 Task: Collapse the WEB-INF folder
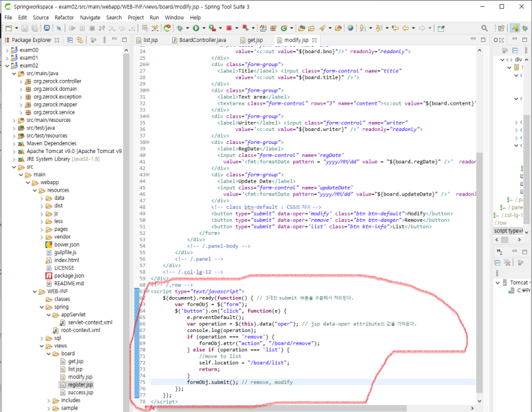coord(35,291)
